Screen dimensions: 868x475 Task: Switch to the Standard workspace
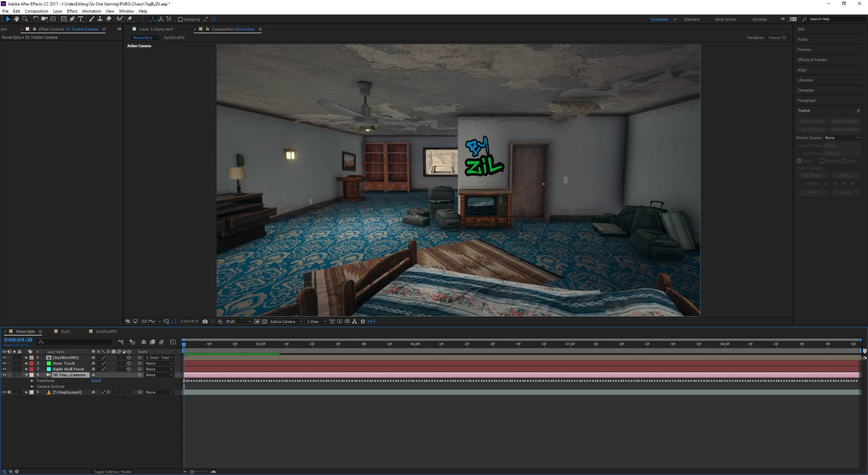692,19
